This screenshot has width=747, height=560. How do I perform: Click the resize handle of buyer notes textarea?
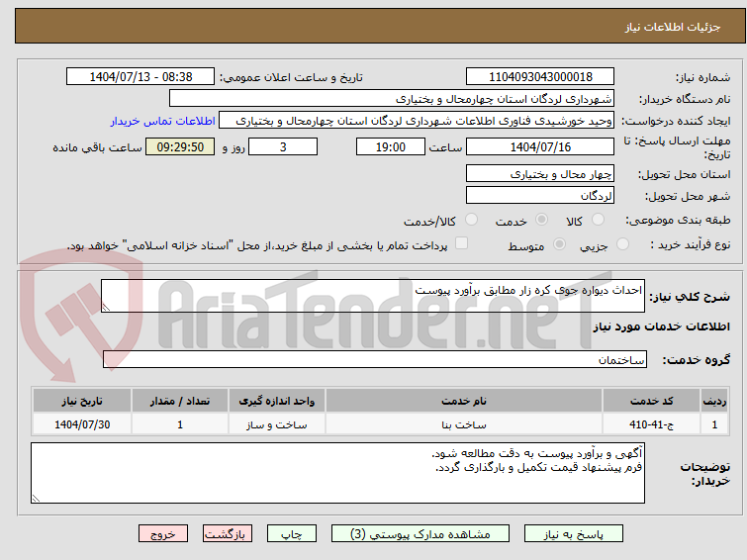coord(36,499)
